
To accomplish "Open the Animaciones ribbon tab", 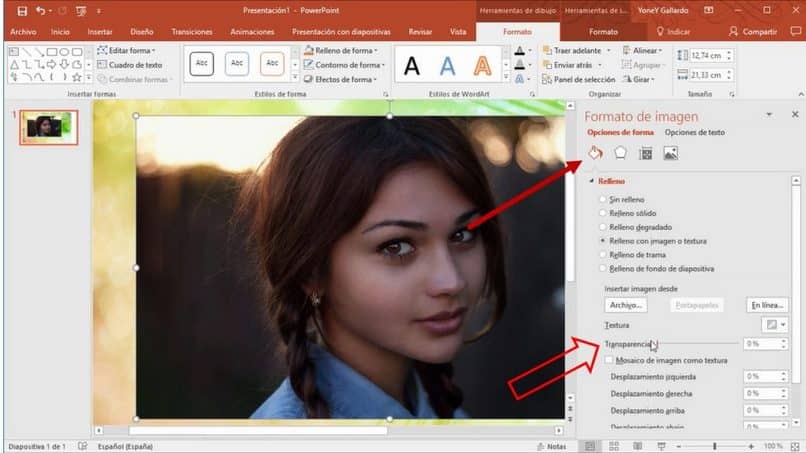I will tap(252, 32).
